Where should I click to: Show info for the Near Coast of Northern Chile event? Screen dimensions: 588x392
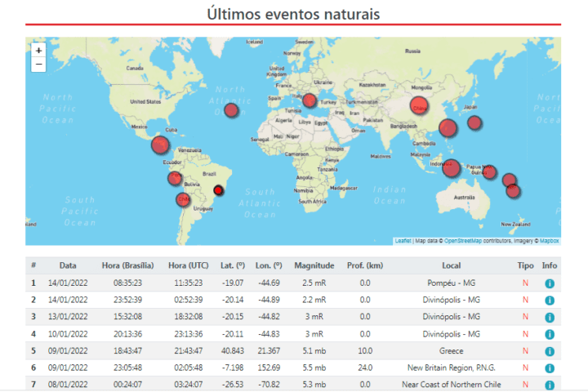pos(550,385)
